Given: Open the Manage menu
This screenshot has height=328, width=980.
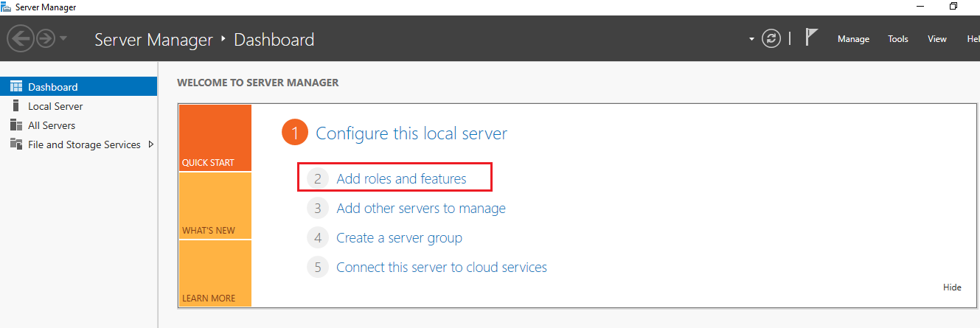Looking at the screenshot, I should tap(853, 39).
